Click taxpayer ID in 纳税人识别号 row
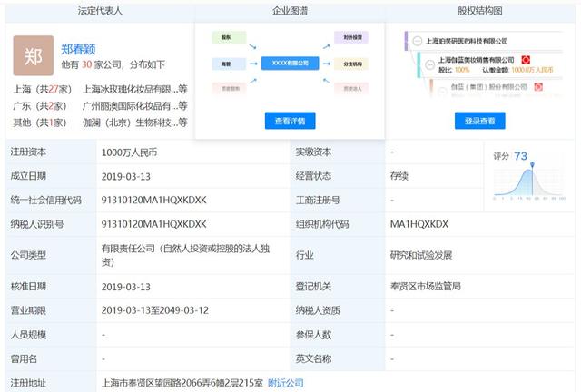 153,224
